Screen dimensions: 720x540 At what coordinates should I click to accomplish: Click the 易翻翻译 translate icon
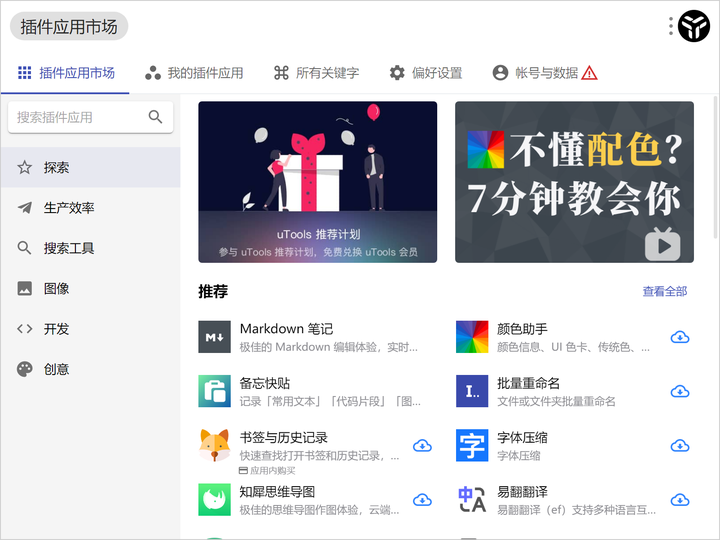(472, 500)
